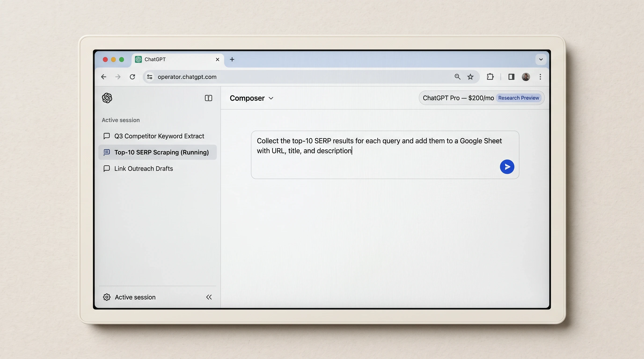Click the ChatGPT Pro $200/mo badge
The image size is (644, 359).
point(482,98)
